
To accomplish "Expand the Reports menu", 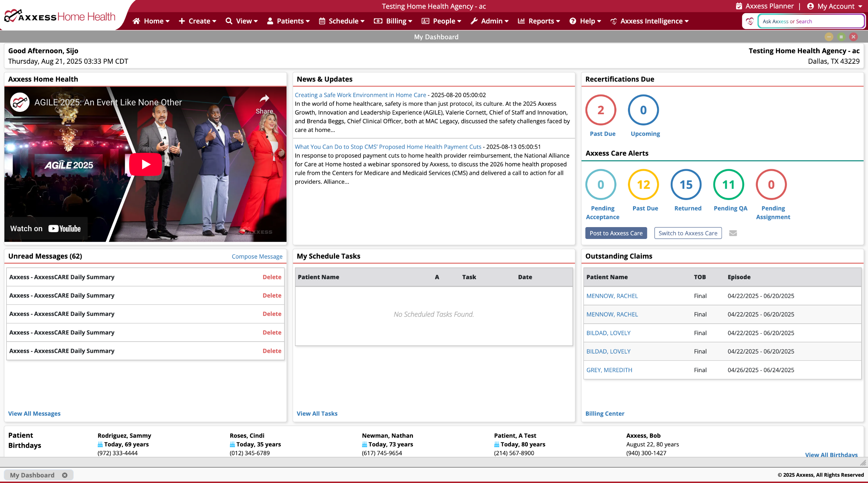I will coord(539,21).
